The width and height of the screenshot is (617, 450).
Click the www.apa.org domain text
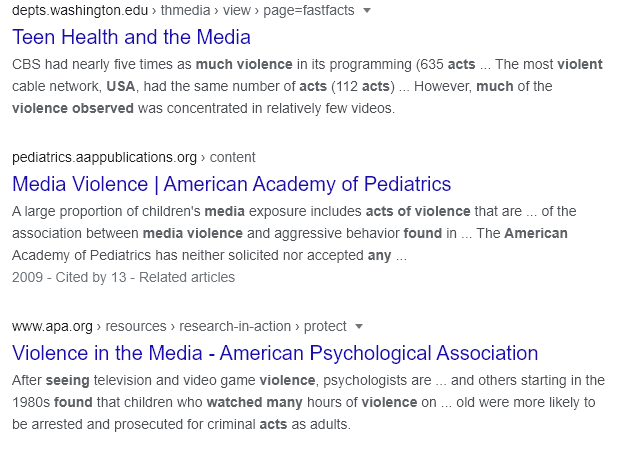(x=51, y=326)
